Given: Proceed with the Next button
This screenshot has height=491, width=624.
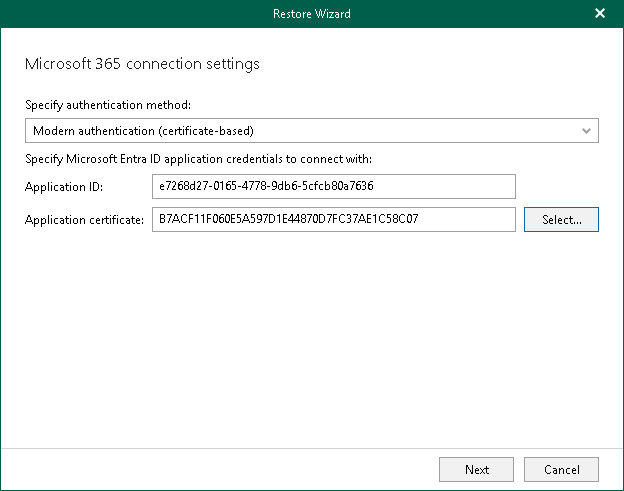Looking at the screenshot, I should pyautogui.click(x=477, y=469).
